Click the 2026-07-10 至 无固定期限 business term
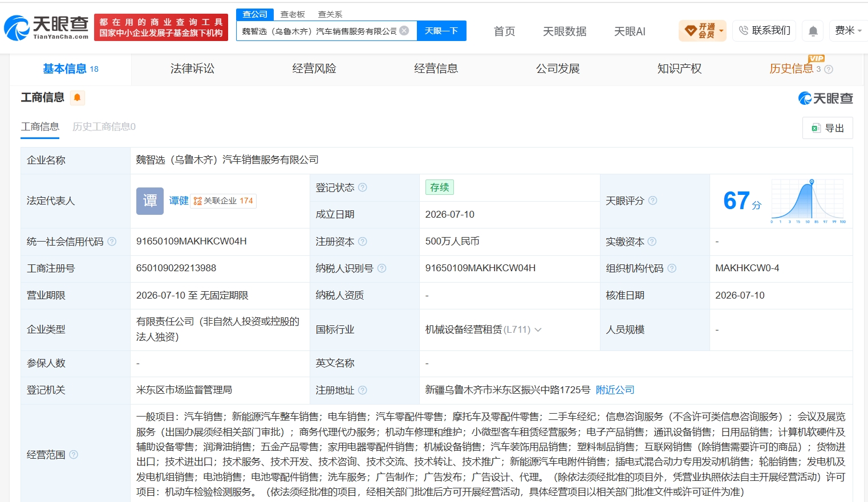868x502 pixels. [192, 296]
